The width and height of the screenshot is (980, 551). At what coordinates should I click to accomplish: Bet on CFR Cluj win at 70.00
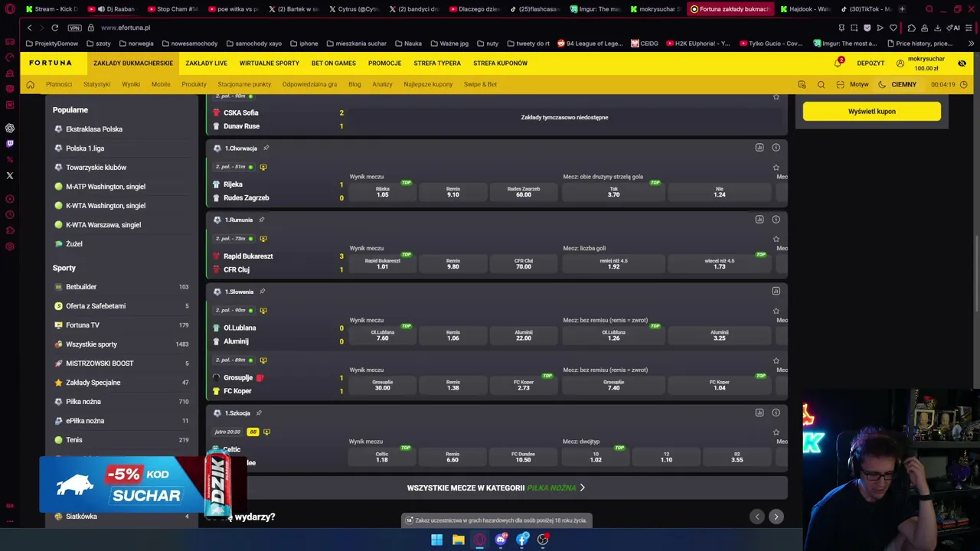(523, 263)
